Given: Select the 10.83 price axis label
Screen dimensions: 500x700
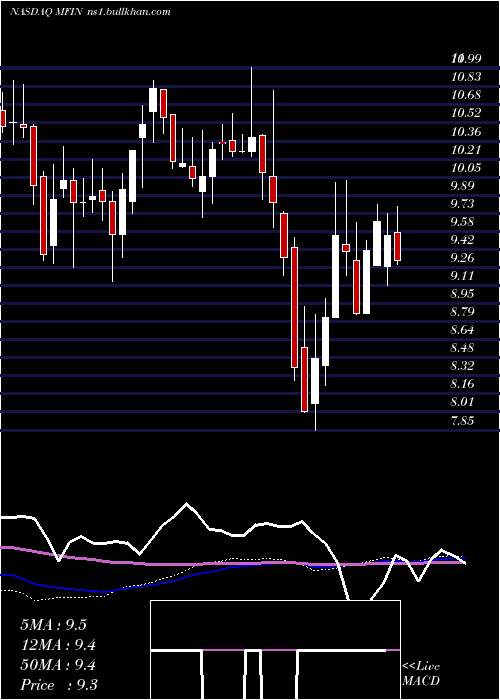Looking at the screenshot, I should pyautogui.click(x=466, y=77).
